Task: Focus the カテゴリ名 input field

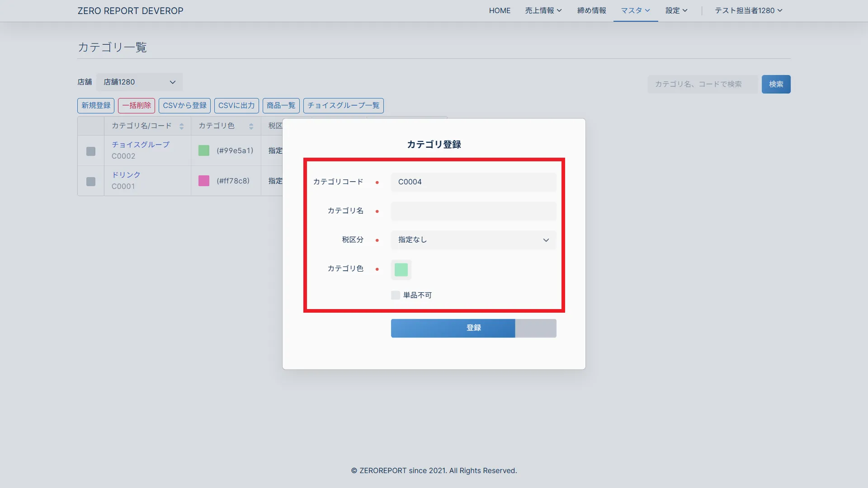Action: [473, 211]
